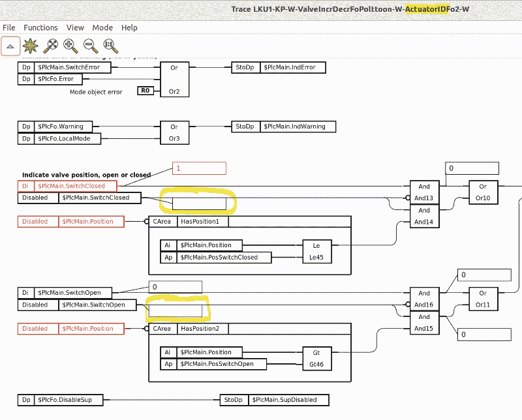Screen dimensions: 522x420
Task: Select the Or3 function block
Action: coord(174,132)
